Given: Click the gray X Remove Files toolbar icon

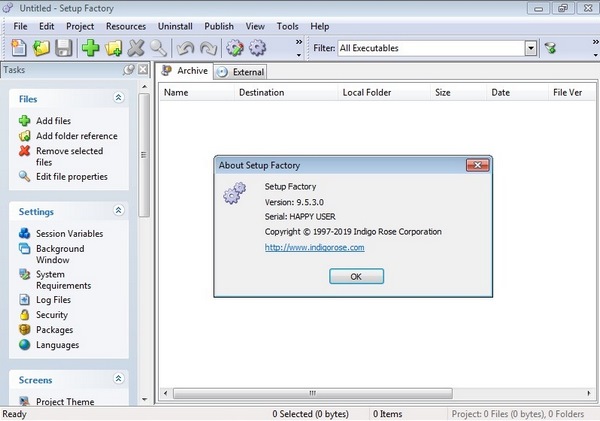Looking at the screenshot, I should 136,48.
